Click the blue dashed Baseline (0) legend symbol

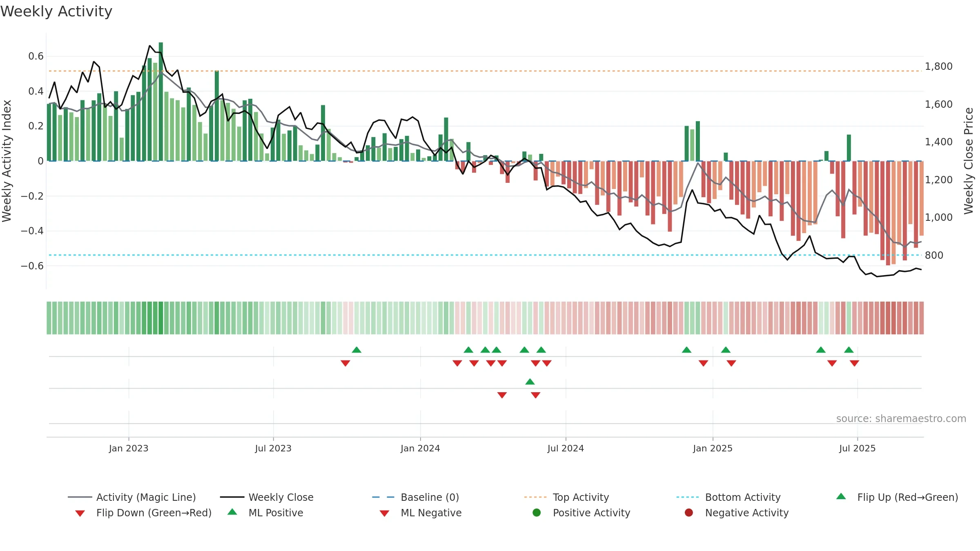(383, 497)
